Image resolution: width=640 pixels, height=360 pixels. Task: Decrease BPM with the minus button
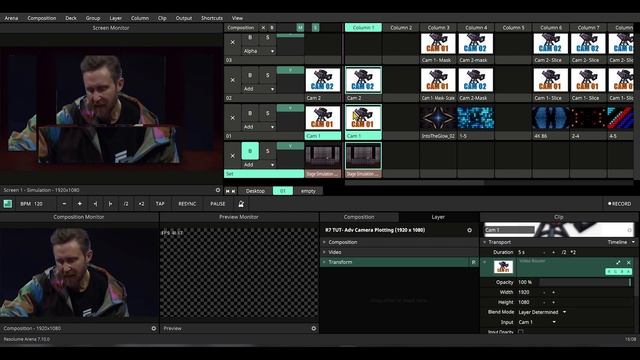click(64, 204)
